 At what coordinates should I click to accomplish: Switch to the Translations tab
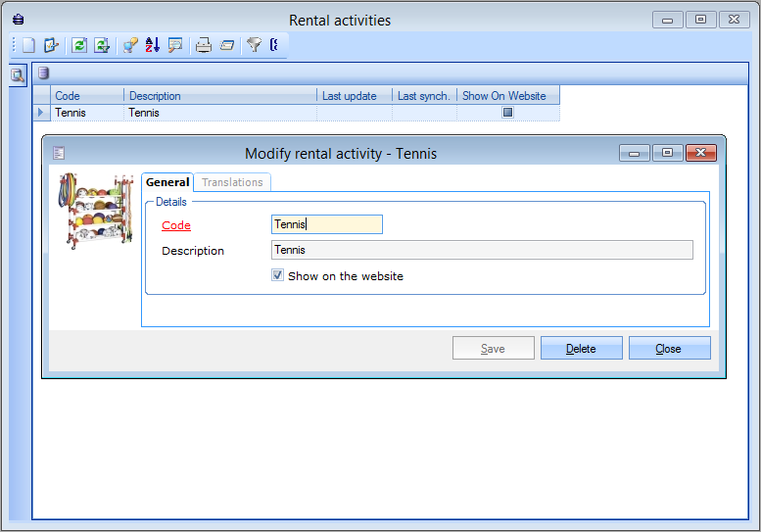(232, 182)
